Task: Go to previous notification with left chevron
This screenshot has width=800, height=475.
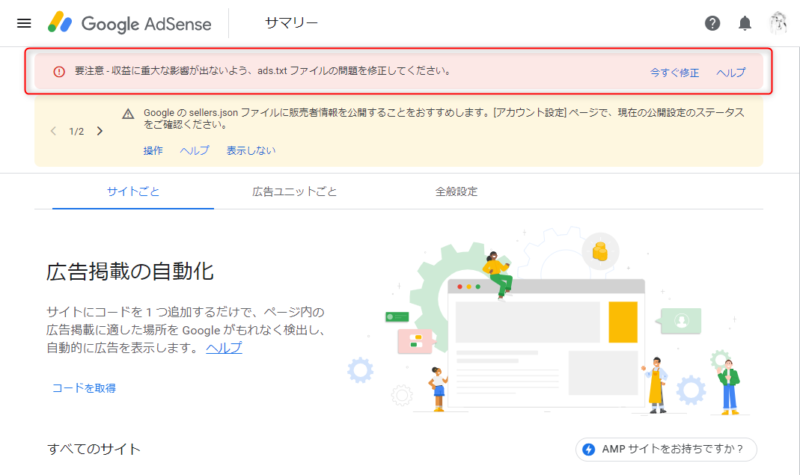Action: tap(54, 131)
